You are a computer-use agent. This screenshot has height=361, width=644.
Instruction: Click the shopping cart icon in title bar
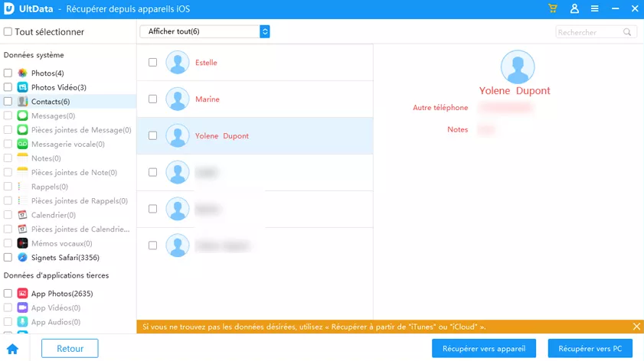pyautogui.click(x=553, y=8)
